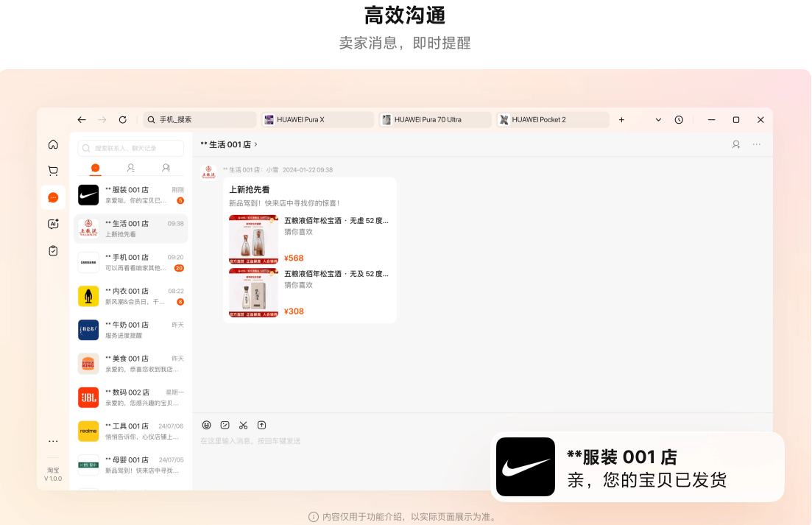
Task: Expand the 生活 001店 chat header chevron
Action: pyautogui.click(x=256, y=144)
